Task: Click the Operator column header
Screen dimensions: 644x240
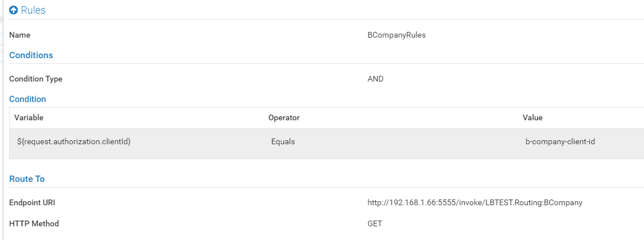Action: [283, 117]
